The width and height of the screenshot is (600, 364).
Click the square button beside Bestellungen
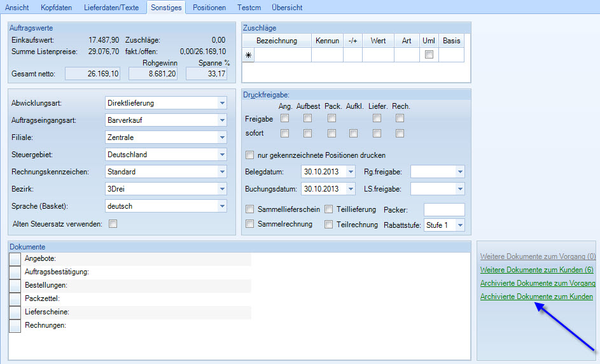coord(15,286)
